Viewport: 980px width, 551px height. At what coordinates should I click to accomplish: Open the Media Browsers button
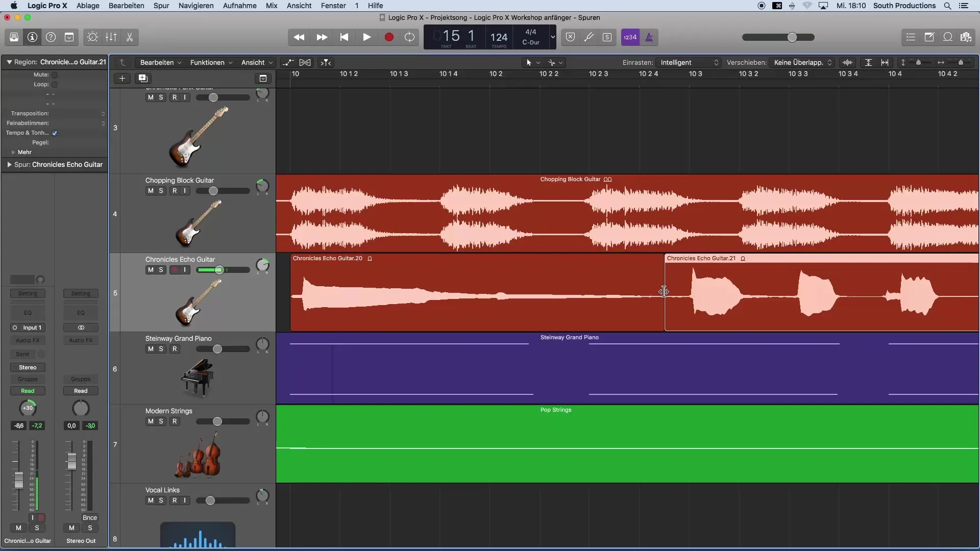click(x=966, y=37)
